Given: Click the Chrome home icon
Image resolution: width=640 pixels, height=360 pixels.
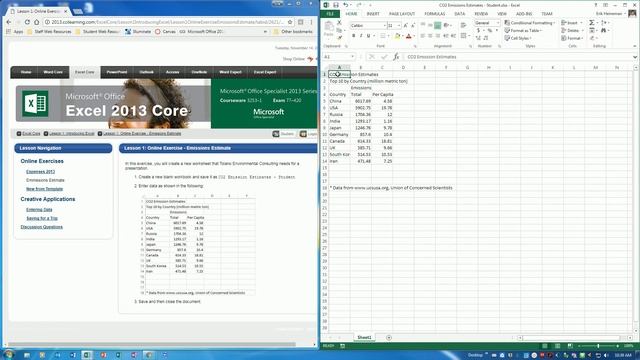Looking at the screenshot, I should coord(37,22).
